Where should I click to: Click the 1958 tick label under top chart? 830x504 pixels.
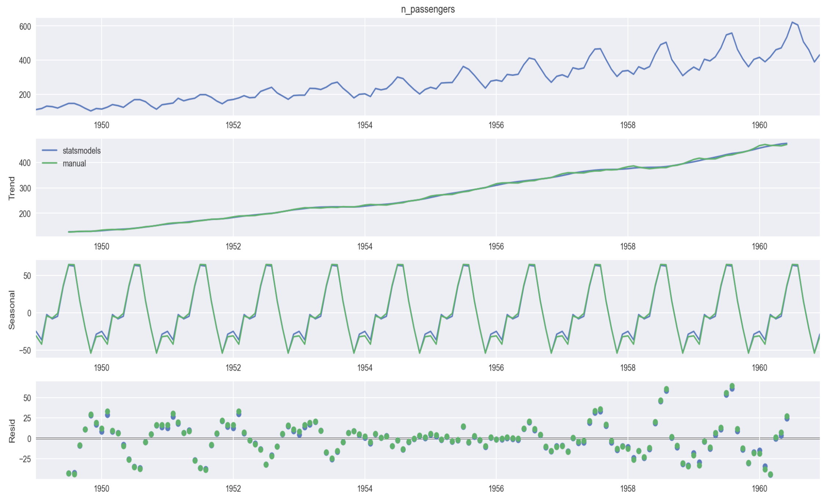pos(628,125)
